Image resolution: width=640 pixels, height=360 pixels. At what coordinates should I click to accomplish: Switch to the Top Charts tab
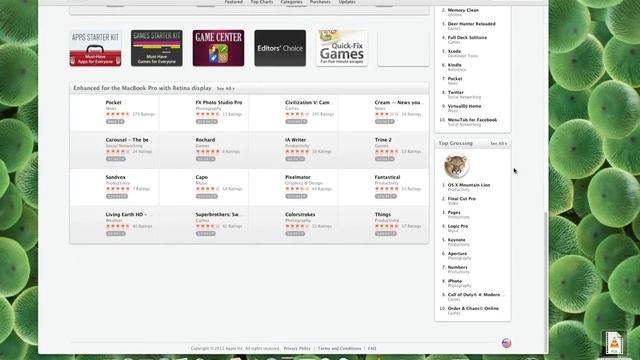(x=262, y=2)
